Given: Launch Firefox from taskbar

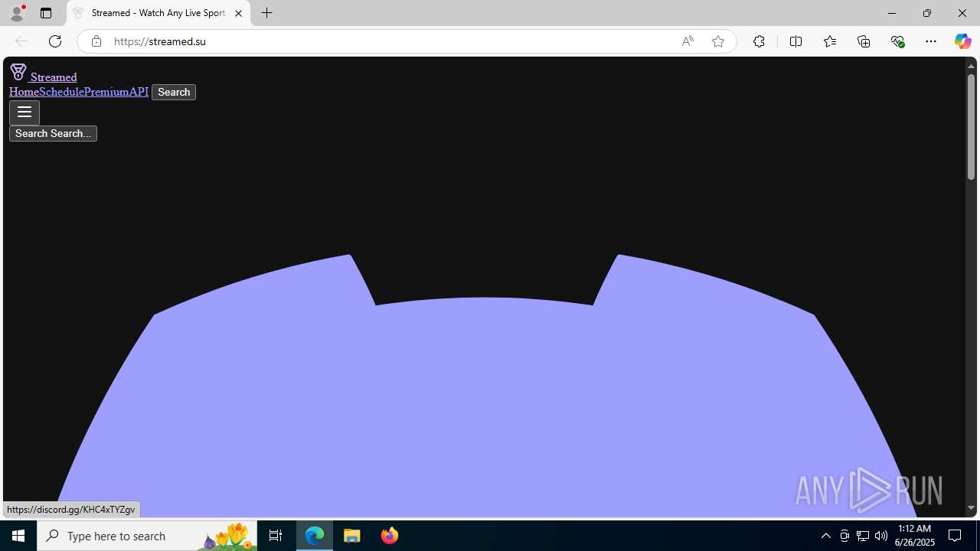Looking at the screenshot, I should click(389, 536).
